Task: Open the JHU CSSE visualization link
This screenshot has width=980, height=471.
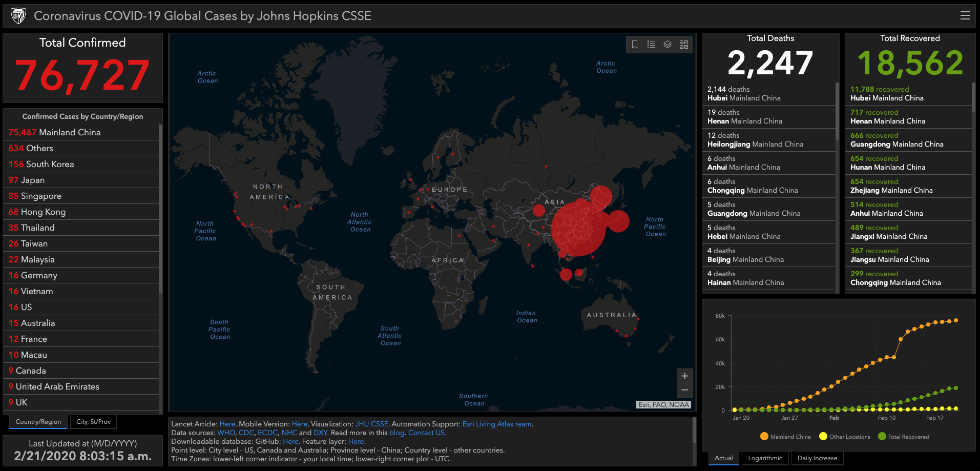Action: coord(371,424)
